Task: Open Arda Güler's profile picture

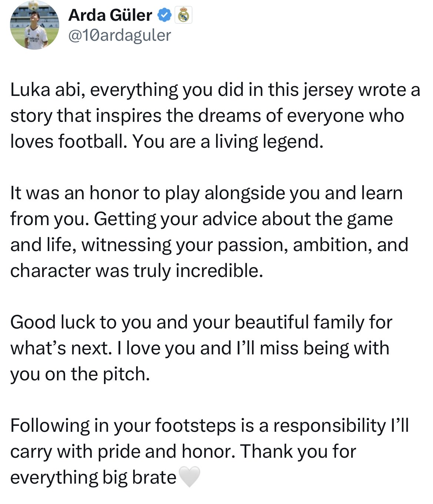Action: (34, 25)
